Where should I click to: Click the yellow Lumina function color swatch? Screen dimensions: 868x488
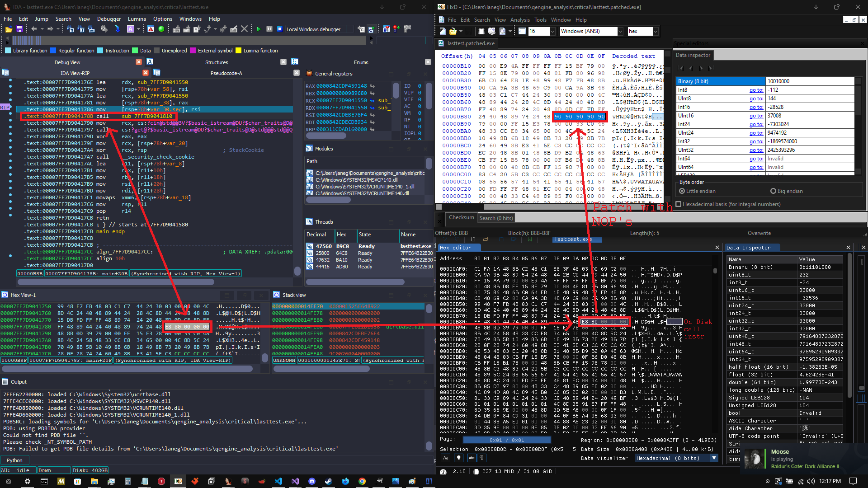(239, 51)
